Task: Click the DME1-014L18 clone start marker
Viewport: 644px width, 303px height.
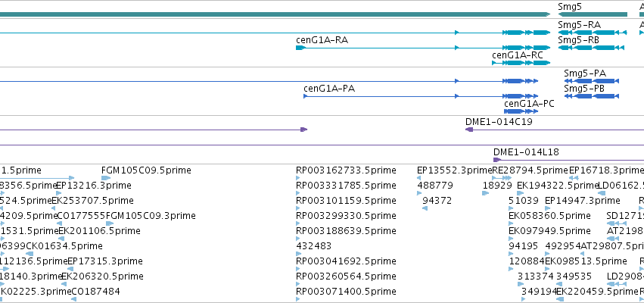Action: (x=497, y=160)
